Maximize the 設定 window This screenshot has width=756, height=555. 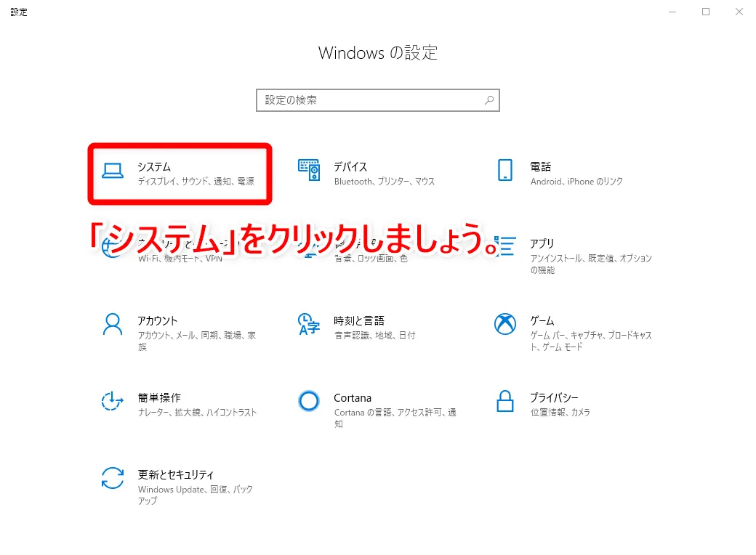706,12
